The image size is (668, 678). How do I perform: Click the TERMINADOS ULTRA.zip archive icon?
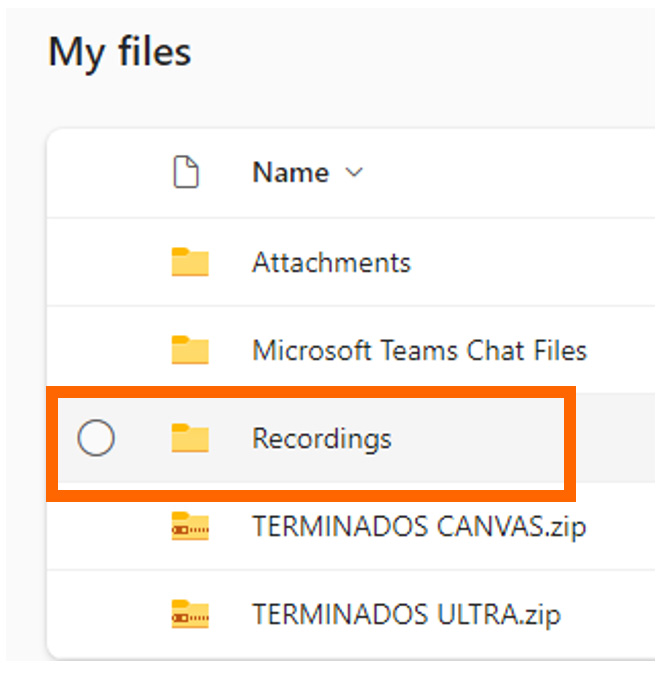point(189,614)
